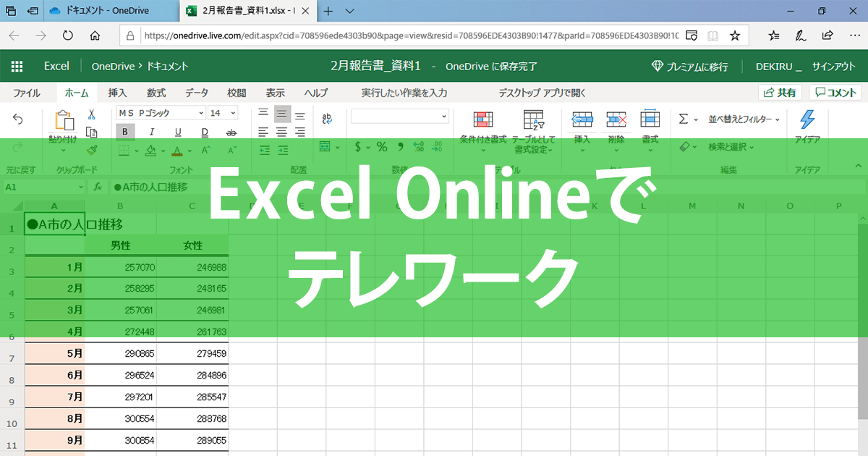Screen dimensions: 868x456
Task: Apply currency dollar format
Action: click(x=358, y=147)
